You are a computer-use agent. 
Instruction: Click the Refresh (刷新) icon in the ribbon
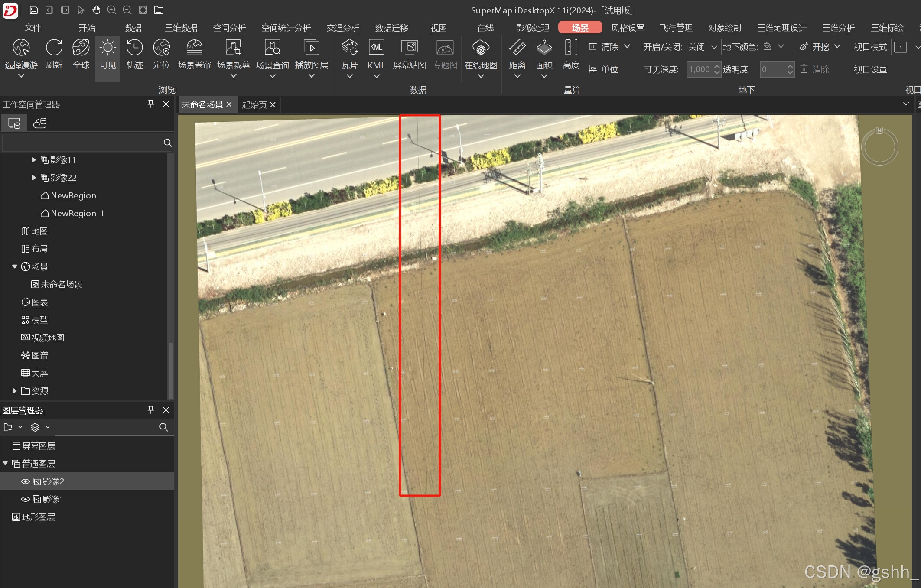pos(54,48)
